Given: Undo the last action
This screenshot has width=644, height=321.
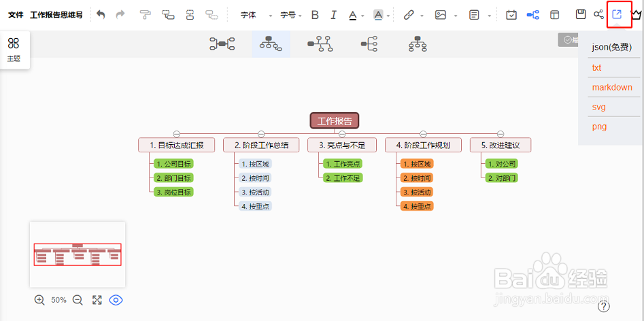Looking at the screenshot, I should pyautogui.click(x=101, y=15).
